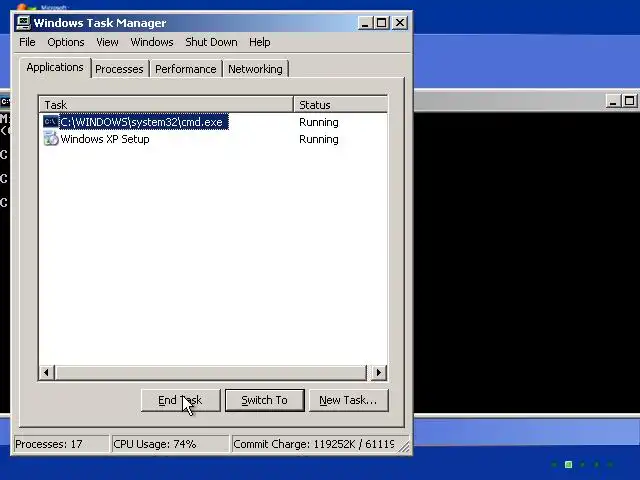
Task: Switch to the Processes tab
Action: [x=119, y=69]
